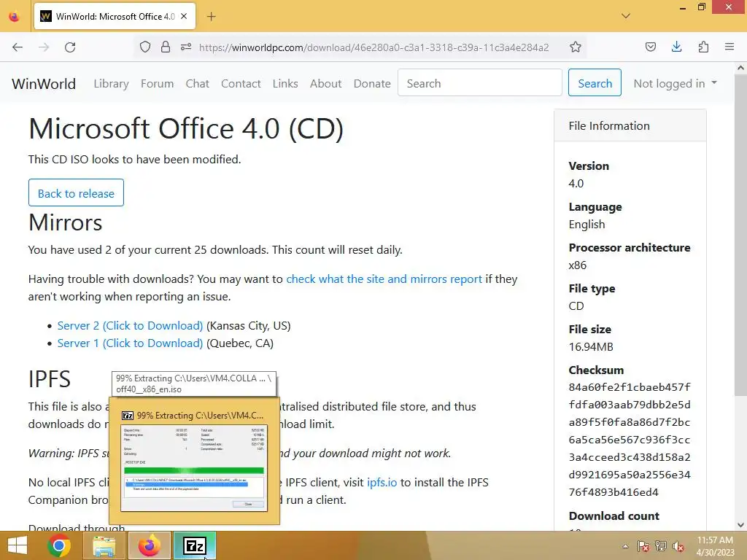Go back with the browser back arrow
The image size is (747, 560).
coord(18,47)
